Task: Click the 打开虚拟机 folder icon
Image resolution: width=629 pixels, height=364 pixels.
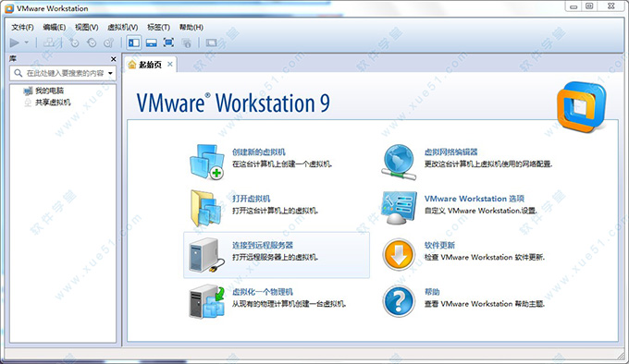Action: coord(206,208)
